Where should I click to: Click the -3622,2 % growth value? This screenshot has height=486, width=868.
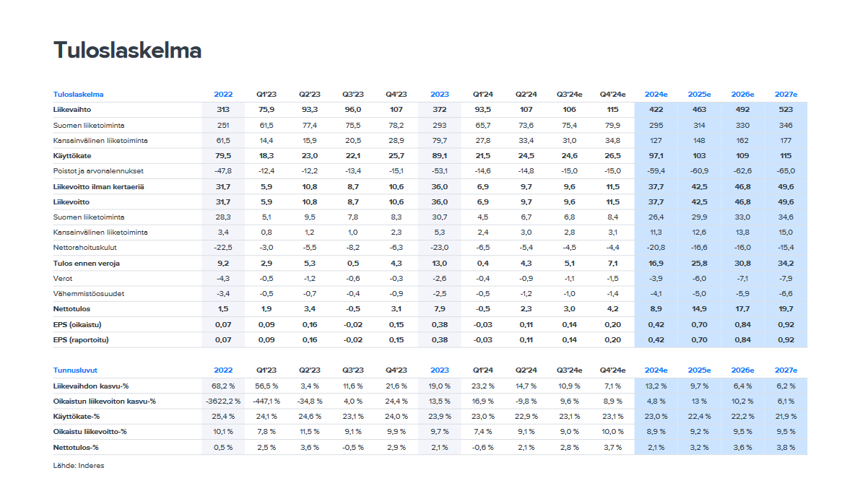click(223, 401)
